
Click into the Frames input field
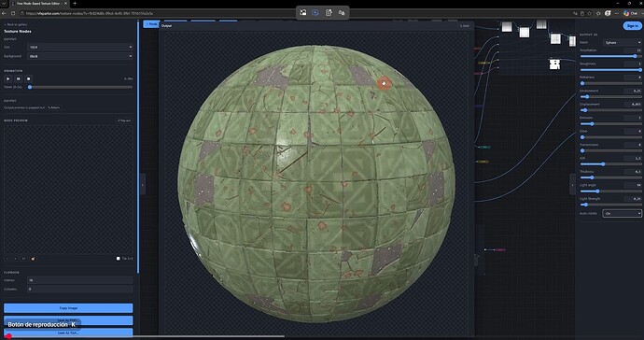80,280
